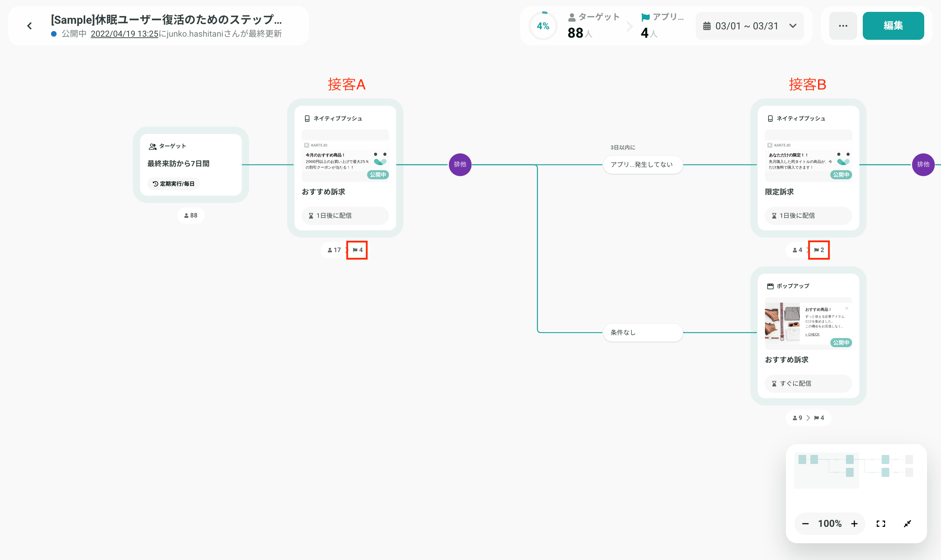This screenshot has height=560, width=941.
Task: Click the 4 users count under 限定訴求 card
Action: (797, 250)
